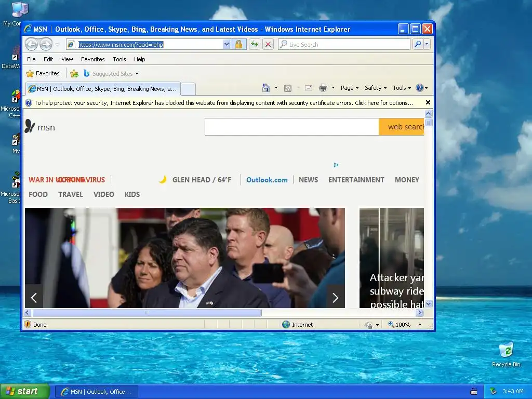Open the 100% zoom level dropdown
Image resolution: width=532 pixels, height=399 pixels.
(x=420, y=325)
